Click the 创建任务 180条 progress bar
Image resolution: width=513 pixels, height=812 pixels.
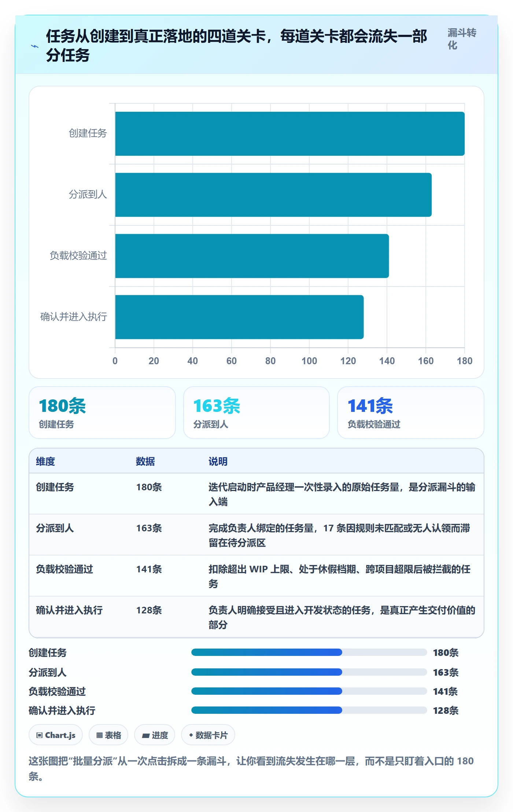click(309, 652)
